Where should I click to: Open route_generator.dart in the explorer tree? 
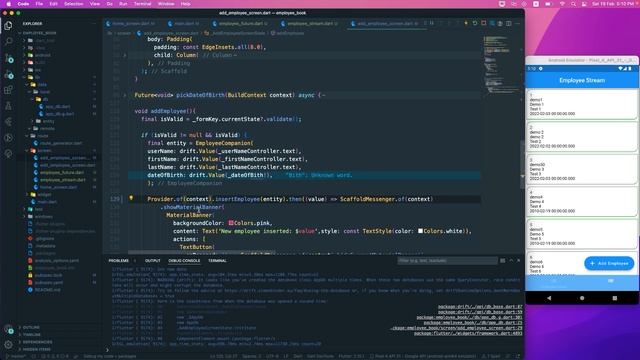(x=60, y=143)
